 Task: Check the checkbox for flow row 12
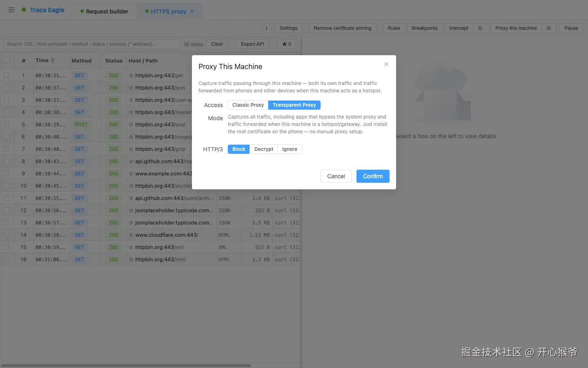tap(7, 210)
